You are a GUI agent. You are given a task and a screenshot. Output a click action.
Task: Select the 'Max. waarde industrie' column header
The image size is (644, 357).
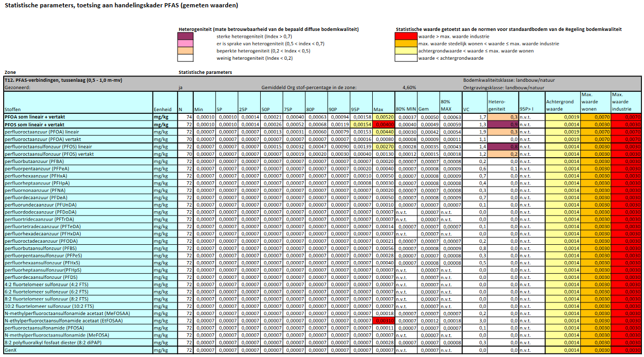[x=626, y=102]
